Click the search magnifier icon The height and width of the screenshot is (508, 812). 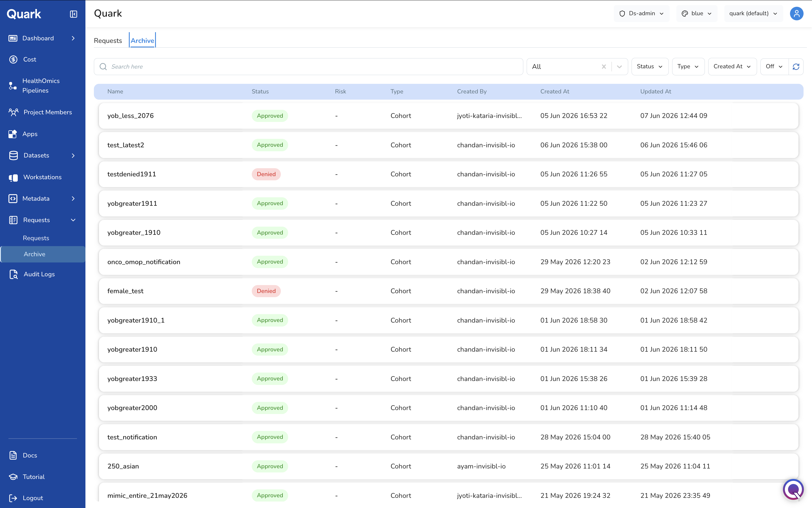click(x=103, y=67)
